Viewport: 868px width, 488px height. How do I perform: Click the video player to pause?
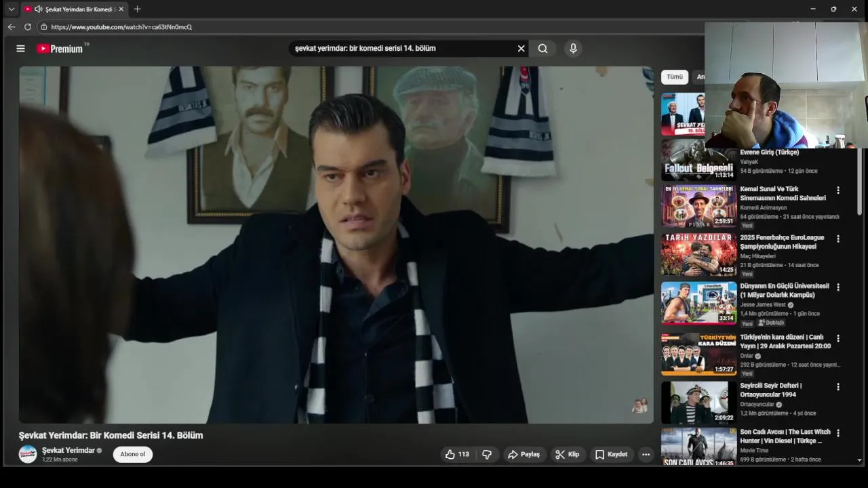[336, 245]
